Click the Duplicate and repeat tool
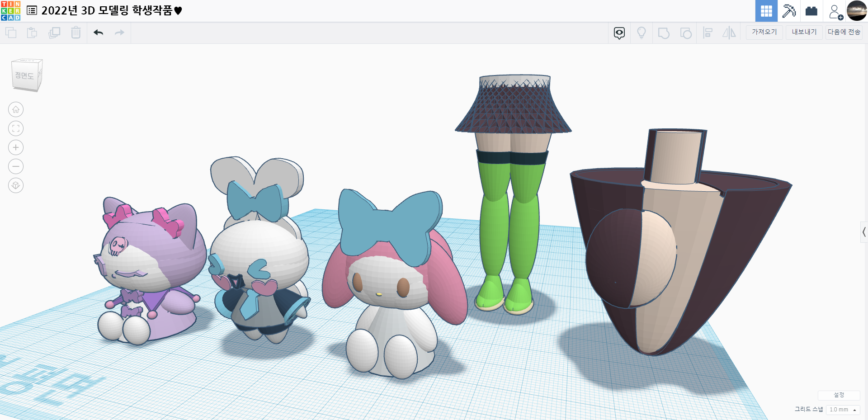This screenshot has height=420, width=868. (54, 33)
